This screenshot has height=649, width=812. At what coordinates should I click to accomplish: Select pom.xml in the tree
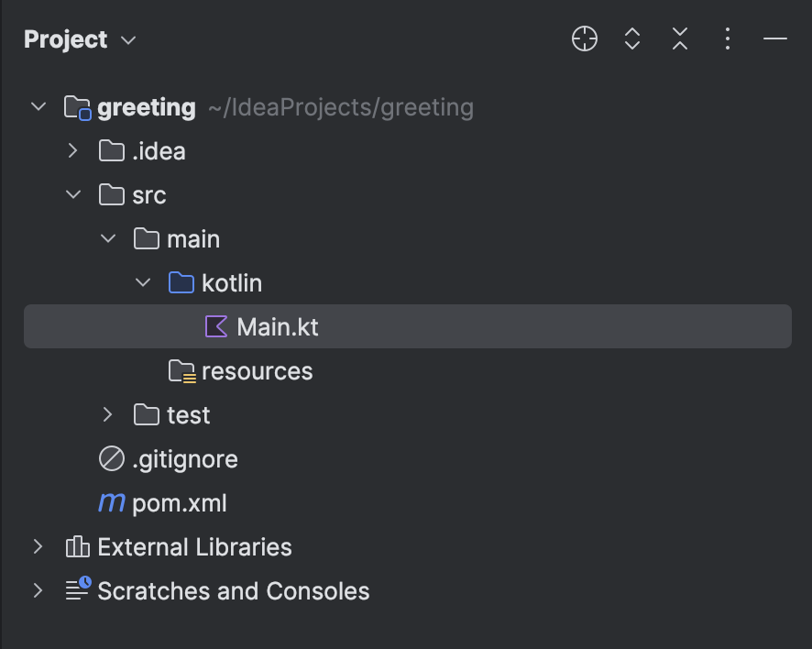click(179, 503)
